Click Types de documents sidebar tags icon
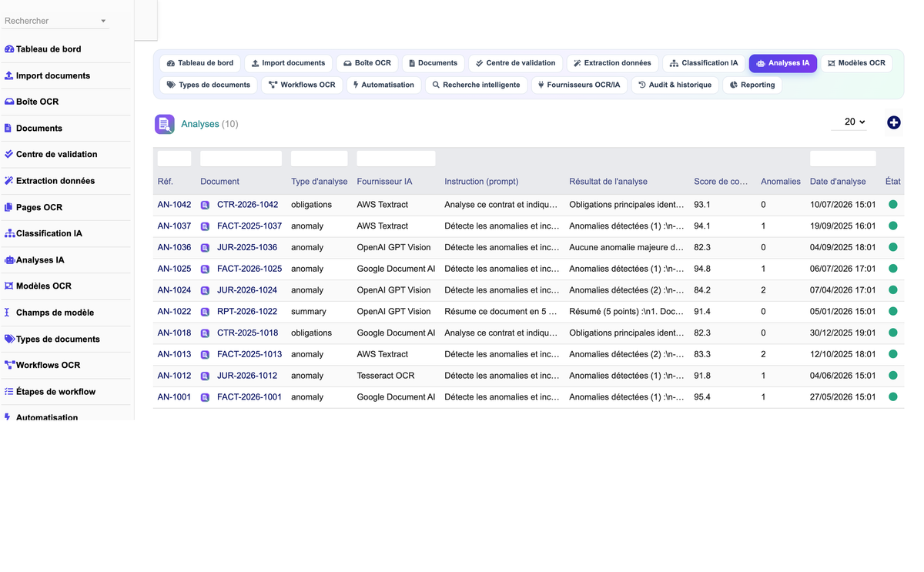This screenshot has width=924, height=572. (10, 339)
